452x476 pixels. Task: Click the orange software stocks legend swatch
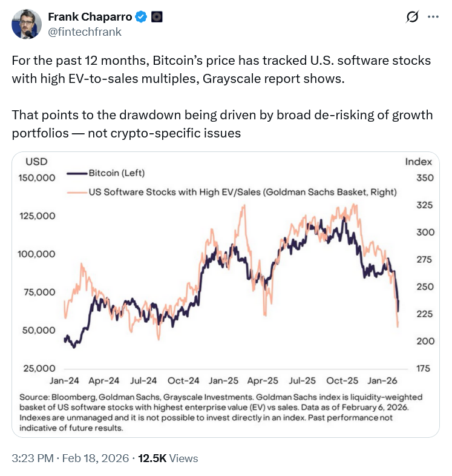coord(76,192)
